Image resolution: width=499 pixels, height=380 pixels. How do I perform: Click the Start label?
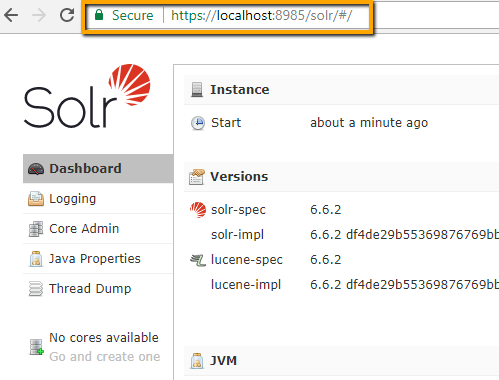click(x=226, y=123)
